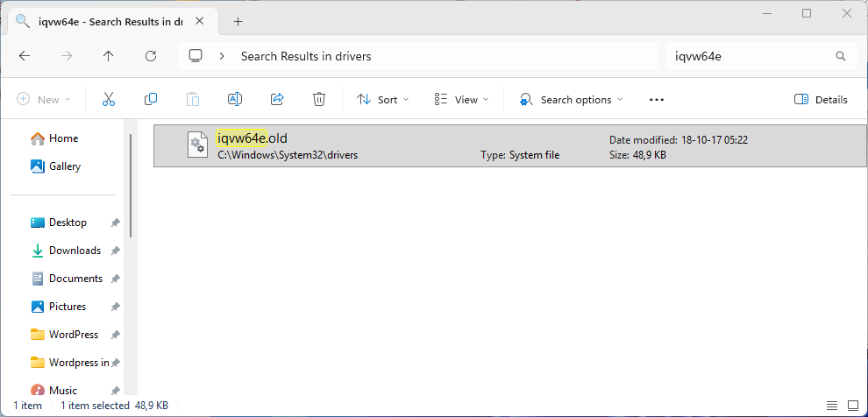Viewport: 868px width, 417px height.
Task: Share the selected file
Action: coord(277,100)
